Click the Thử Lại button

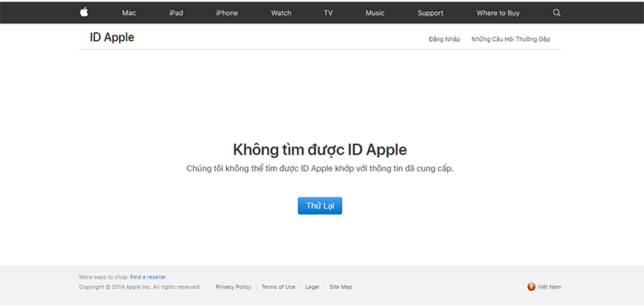click(320, 206)
